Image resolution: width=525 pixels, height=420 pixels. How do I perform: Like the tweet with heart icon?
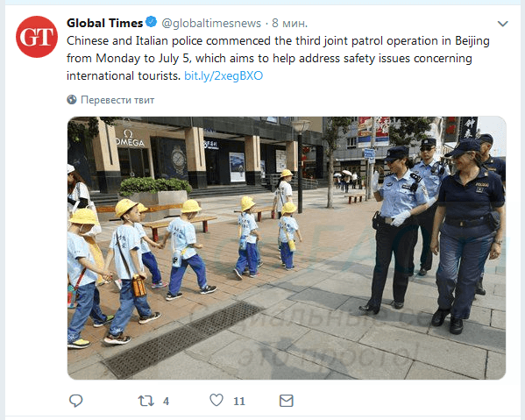pyautogui.click(x=216, y=400)
